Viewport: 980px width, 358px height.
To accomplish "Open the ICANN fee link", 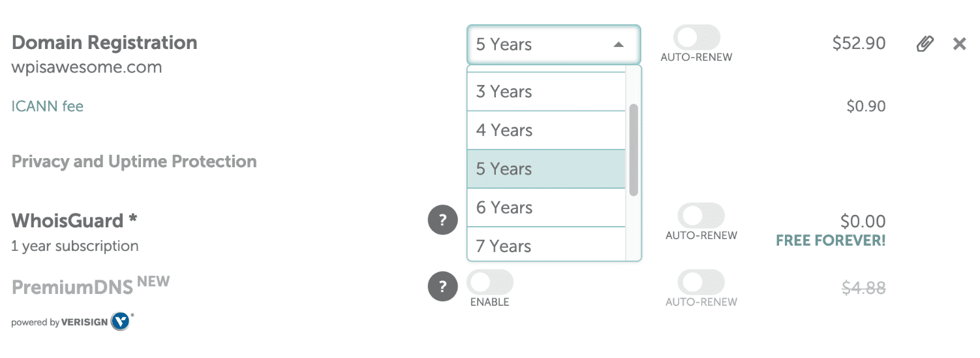I will (48, 106).
